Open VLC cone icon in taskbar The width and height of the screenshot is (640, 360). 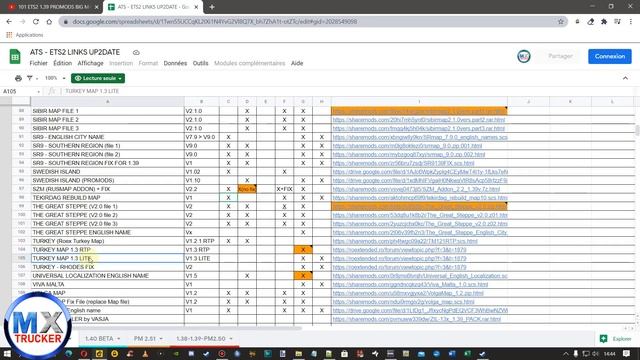point(145,354)
